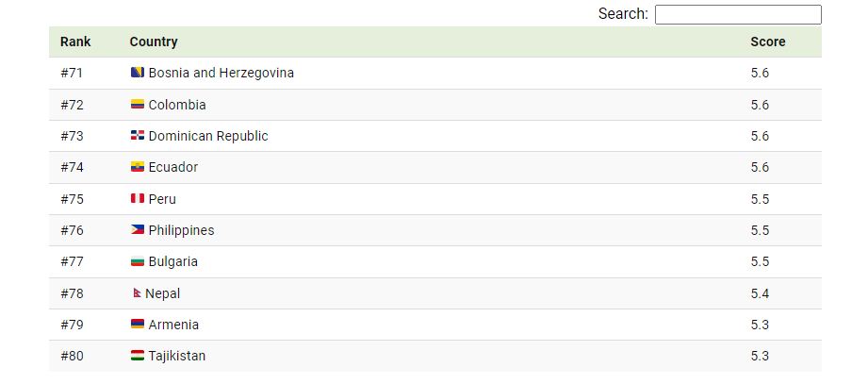The width and height of the screenshot is (868, 384).
Task: Click the Tajikistan flag icon
Action: [138, 355]
